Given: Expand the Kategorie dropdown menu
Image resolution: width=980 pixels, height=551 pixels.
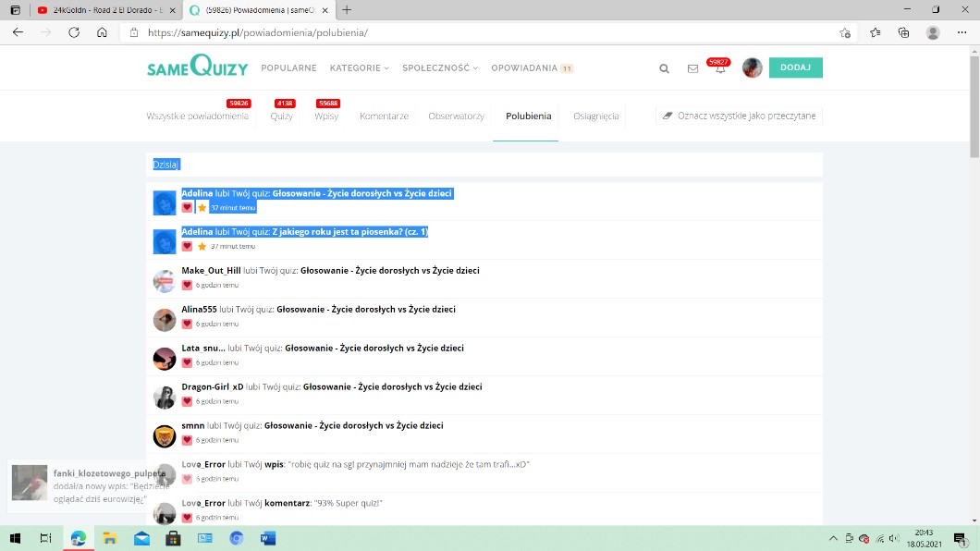Looking at the screenshot, I should pyautogui.click(x=359, y=68).
